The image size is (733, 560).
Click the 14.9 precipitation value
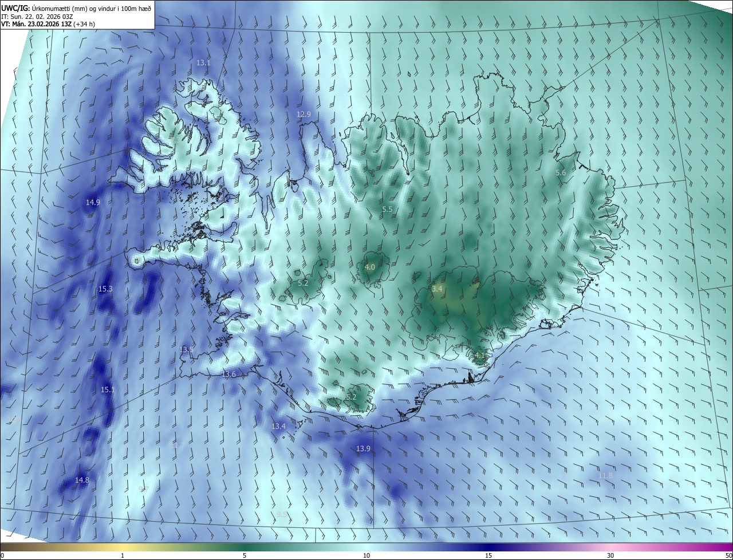[x=93, y=203]
